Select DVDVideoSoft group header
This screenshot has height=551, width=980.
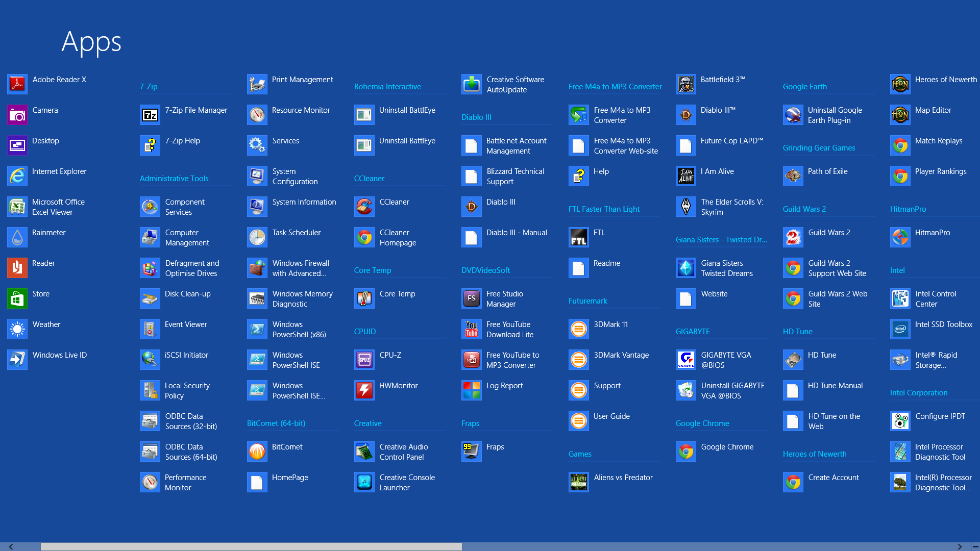(x=485, y=270)
